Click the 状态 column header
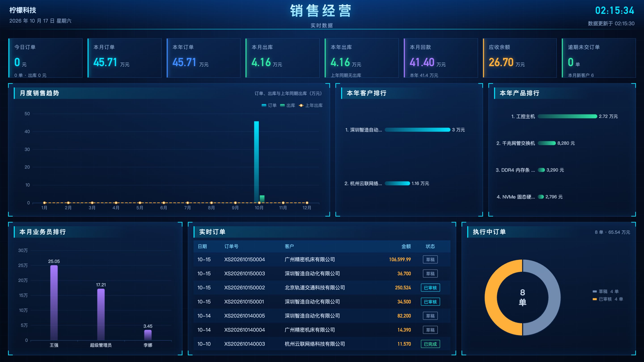This screenshot has height=362, width=644. tap(430, 246)
